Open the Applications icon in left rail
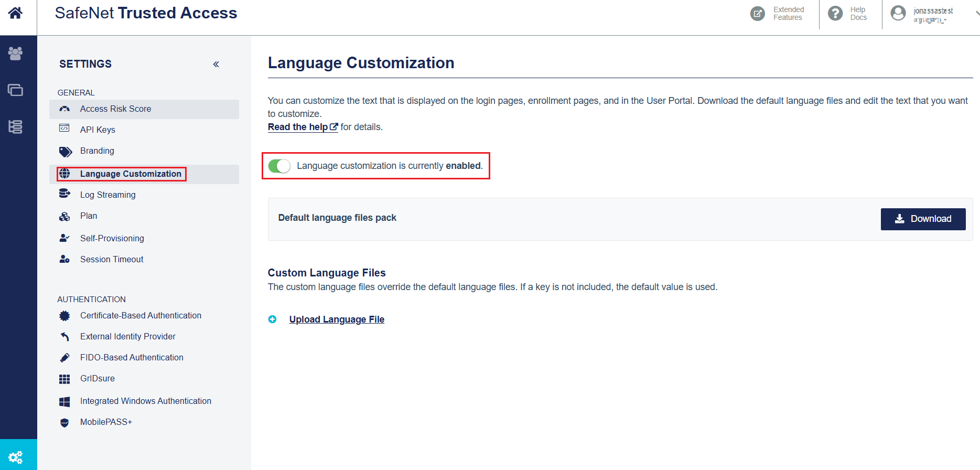This screenshot has width=980, height=470. point(15,90)
